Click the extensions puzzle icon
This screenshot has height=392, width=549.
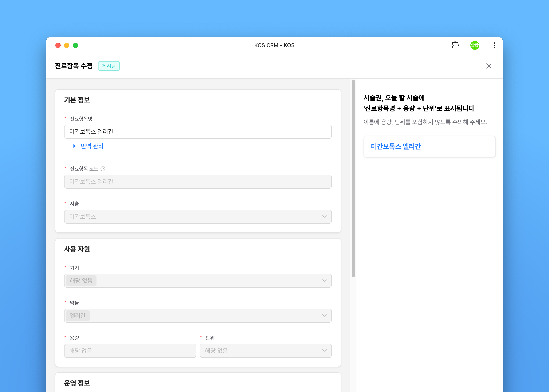point(455,45)
